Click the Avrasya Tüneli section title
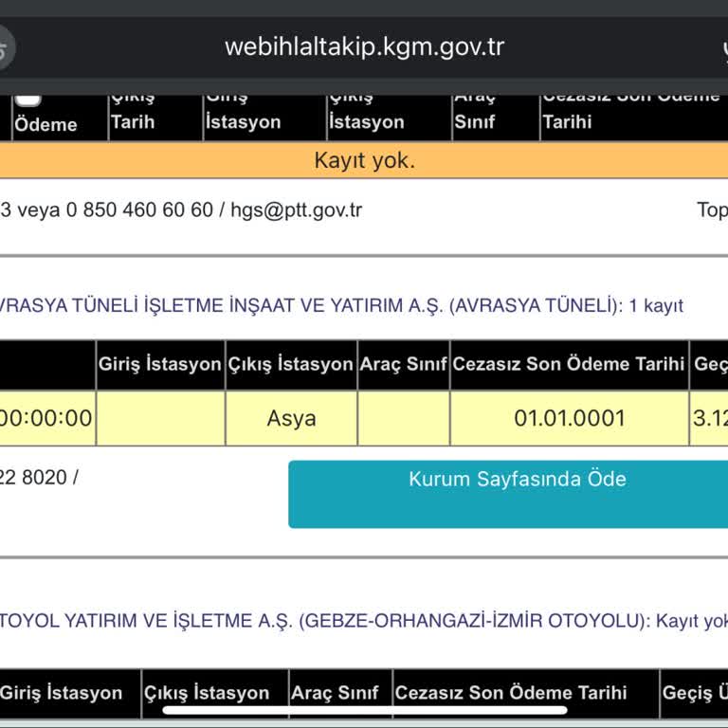The width and height of the screenshot is (728, 728). (x=339, y=306)
